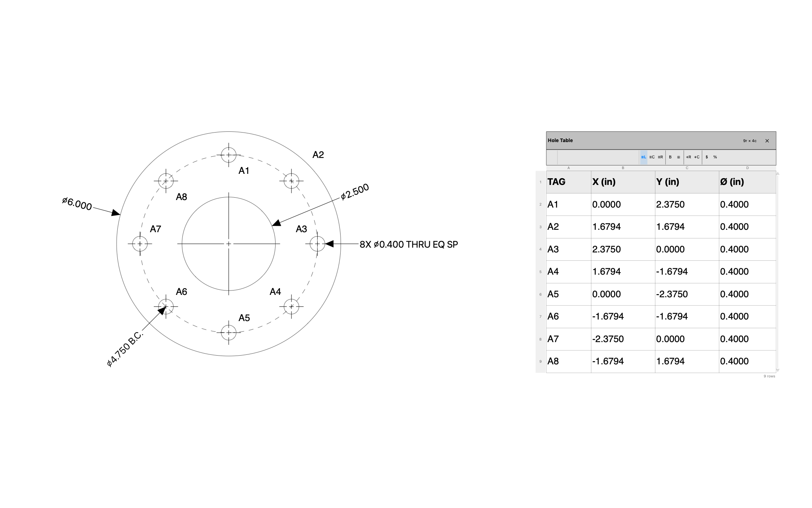812x508 pixels.
Task: Apply percent format with % button
Action: (x=715, y=157)
